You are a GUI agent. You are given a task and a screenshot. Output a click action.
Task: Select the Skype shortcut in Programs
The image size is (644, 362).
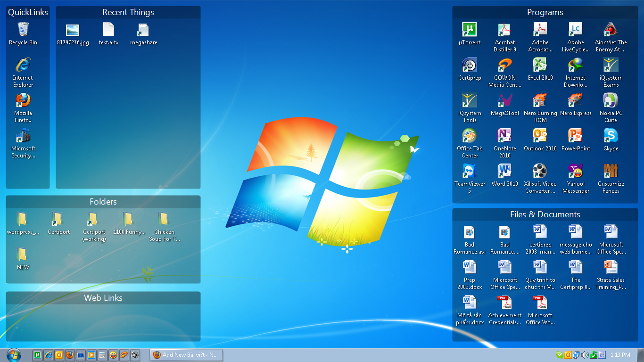point(611,140)
